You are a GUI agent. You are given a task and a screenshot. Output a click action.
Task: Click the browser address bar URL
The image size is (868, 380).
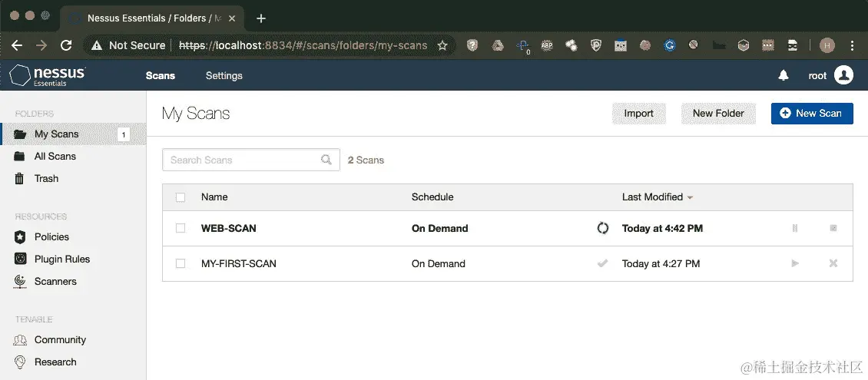coord(303,45)
